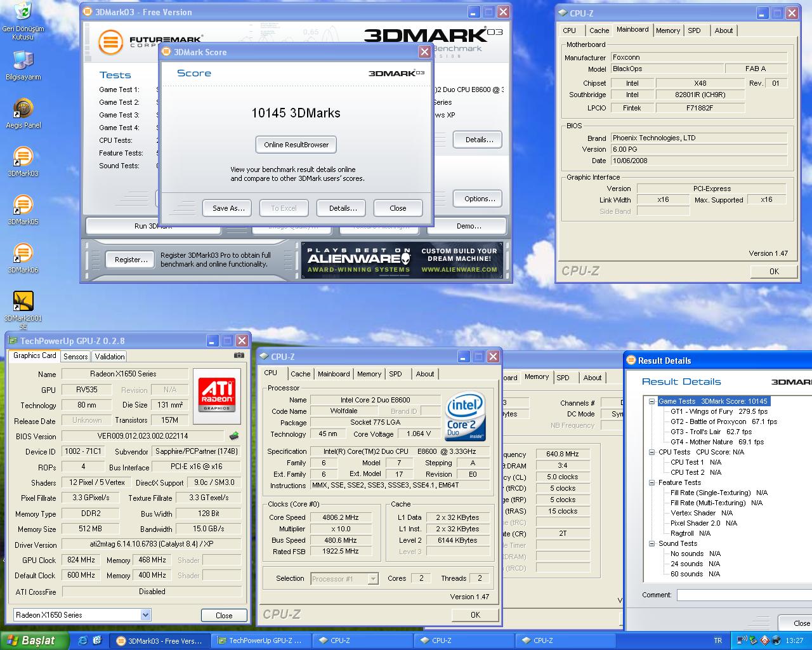
Task: Select Ragtroll tree item
Action: tap(690, 533)
